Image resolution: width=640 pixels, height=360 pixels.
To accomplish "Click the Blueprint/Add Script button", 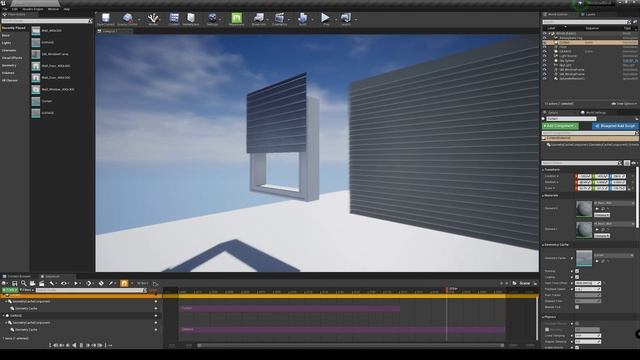I will pyautogui.click(x=615, y=126).
